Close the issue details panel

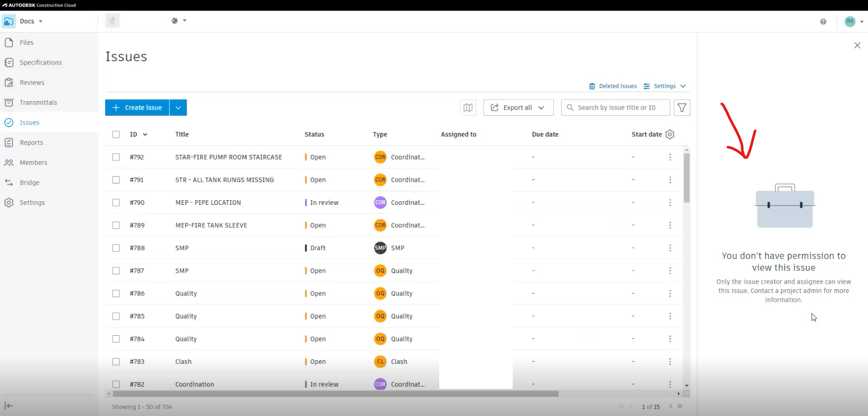857,45
